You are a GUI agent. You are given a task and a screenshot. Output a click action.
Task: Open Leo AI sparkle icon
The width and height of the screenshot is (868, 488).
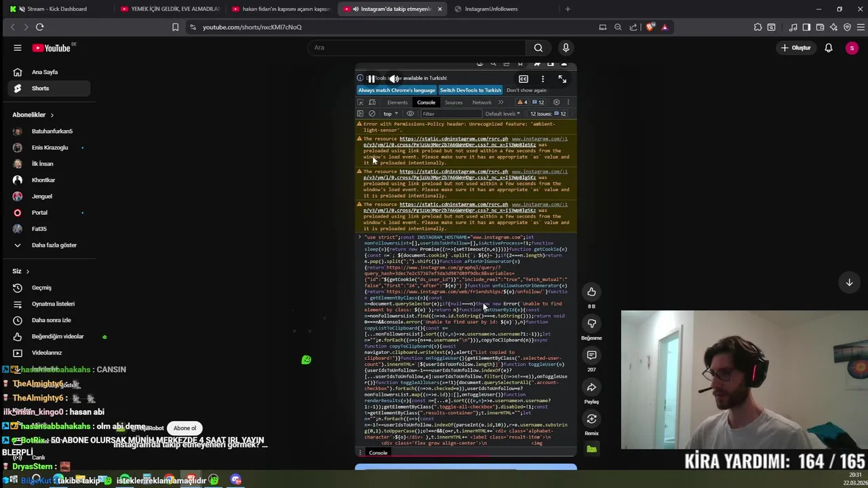click(x=833, y=27)
